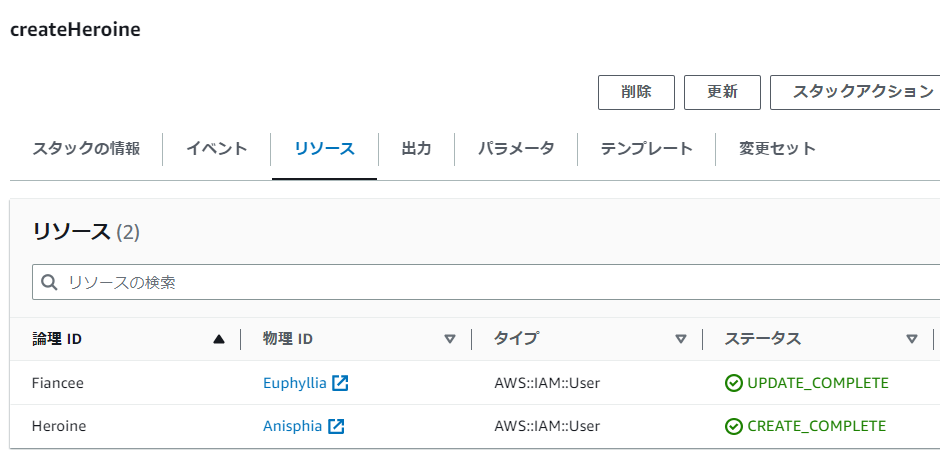Open the ステータス column sort arrow
Image resolution: width=940 pixels, height=463 pixels.
[x=912, y=339]
